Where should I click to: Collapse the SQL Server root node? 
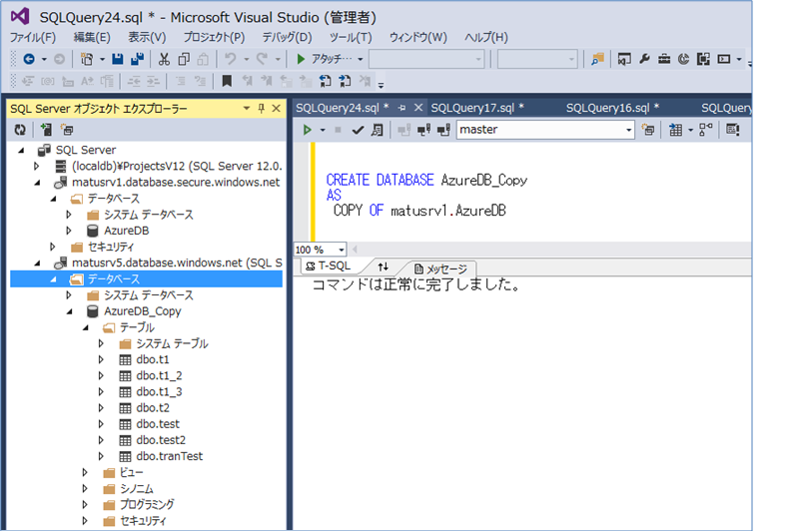coord(21,150)
